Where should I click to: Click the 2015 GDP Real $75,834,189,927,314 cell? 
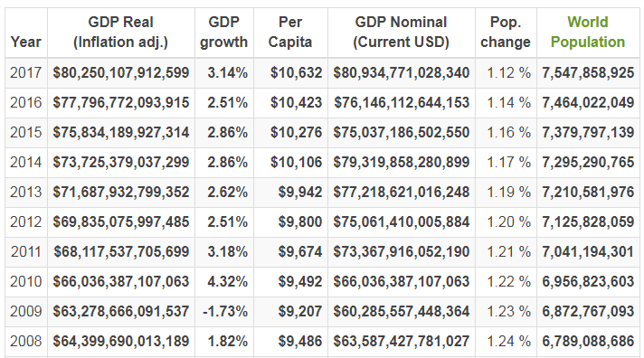(x=121, y=133)
